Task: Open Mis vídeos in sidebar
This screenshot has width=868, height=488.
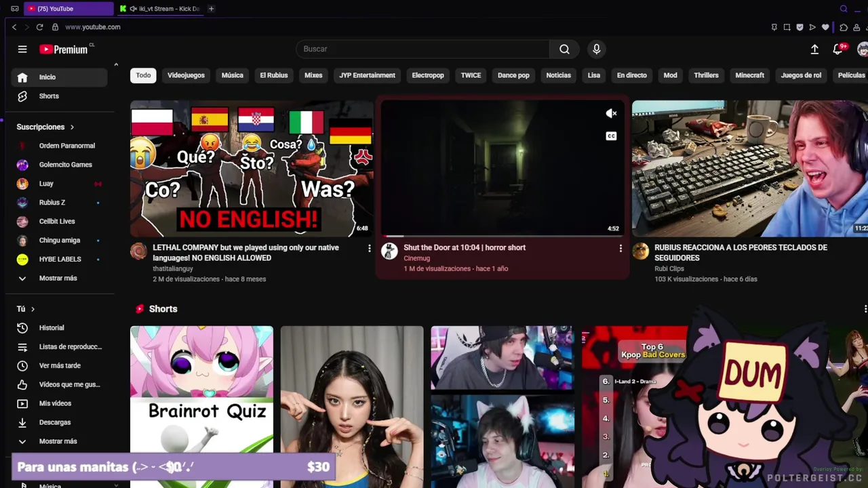Action: [x=60, y=404]
